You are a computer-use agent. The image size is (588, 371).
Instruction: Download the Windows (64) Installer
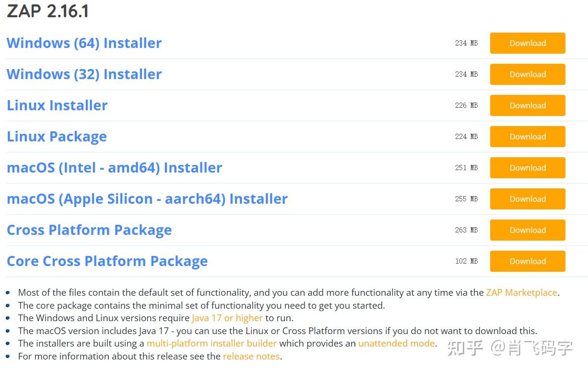click(x=527, y=43)
